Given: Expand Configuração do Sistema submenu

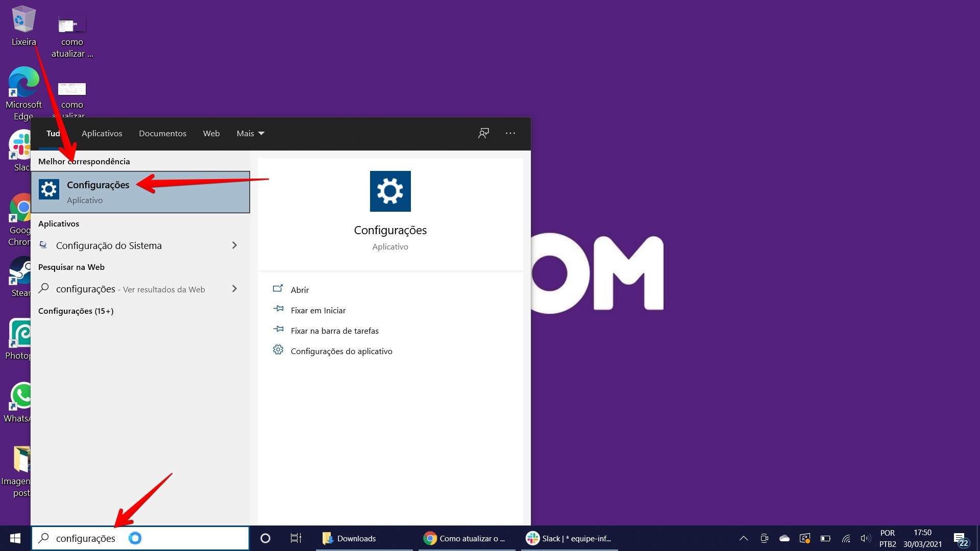Looking at the screenshot, I should click(x=235, y=244).
